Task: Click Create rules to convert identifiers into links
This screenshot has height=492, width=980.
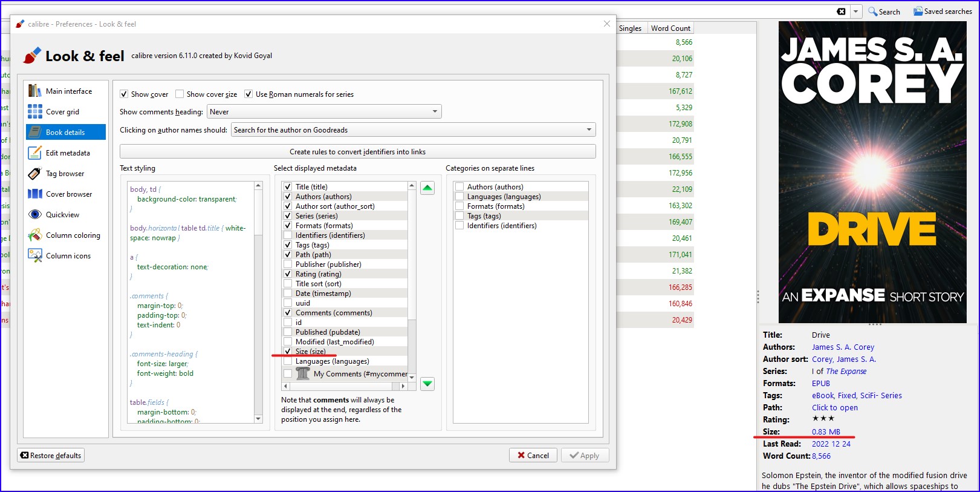Action: [357, 152]
